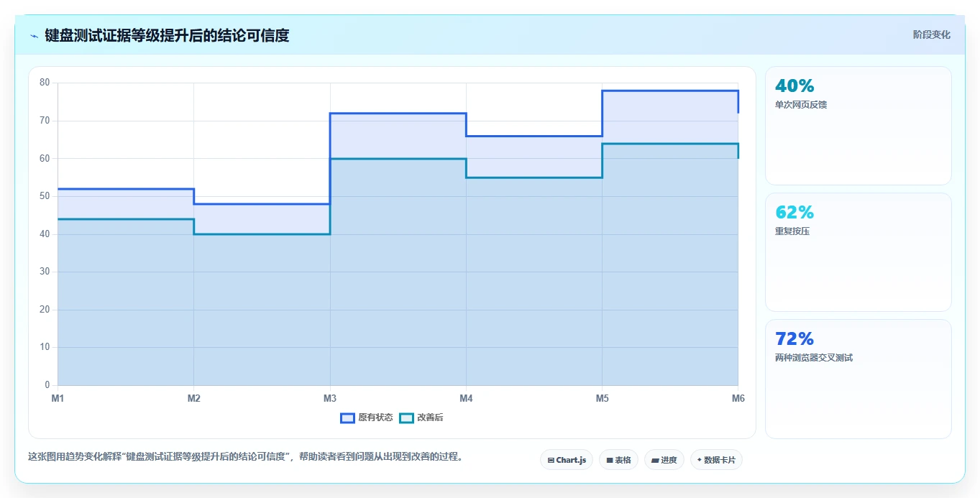Click the M4 x-axis label

click(466, 398)
